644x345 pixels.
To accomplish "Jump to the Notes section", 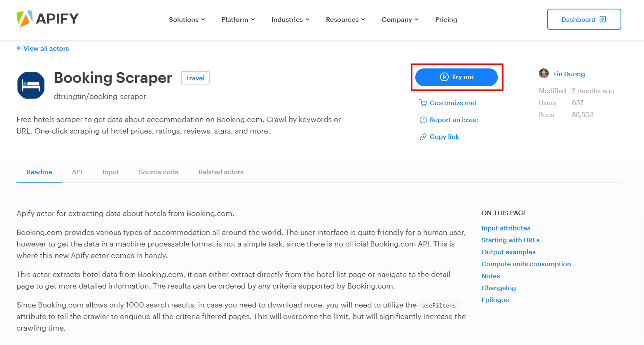I will 491,276.
